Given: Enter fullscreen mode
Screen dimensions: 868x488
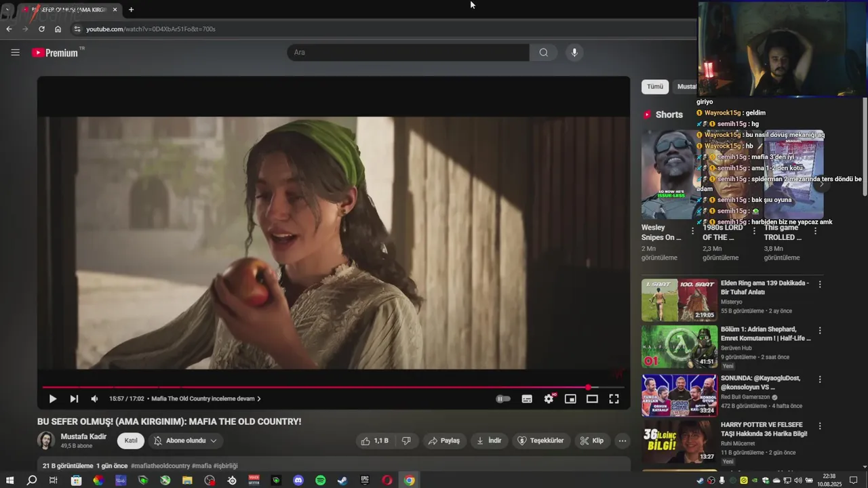Looking at the screenshot, I should tap(614, 399).
